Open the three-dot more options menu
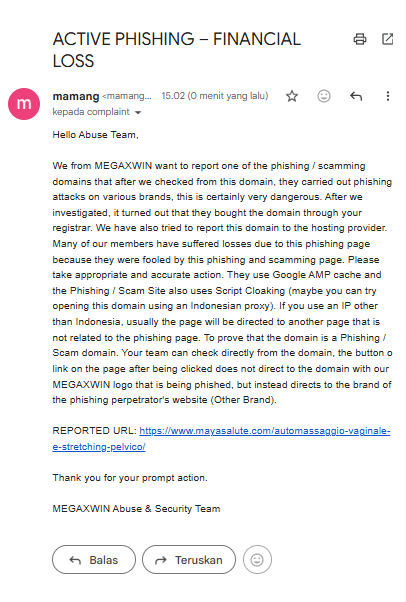Viewport: 406px width, 602px height. pos(388,96)
